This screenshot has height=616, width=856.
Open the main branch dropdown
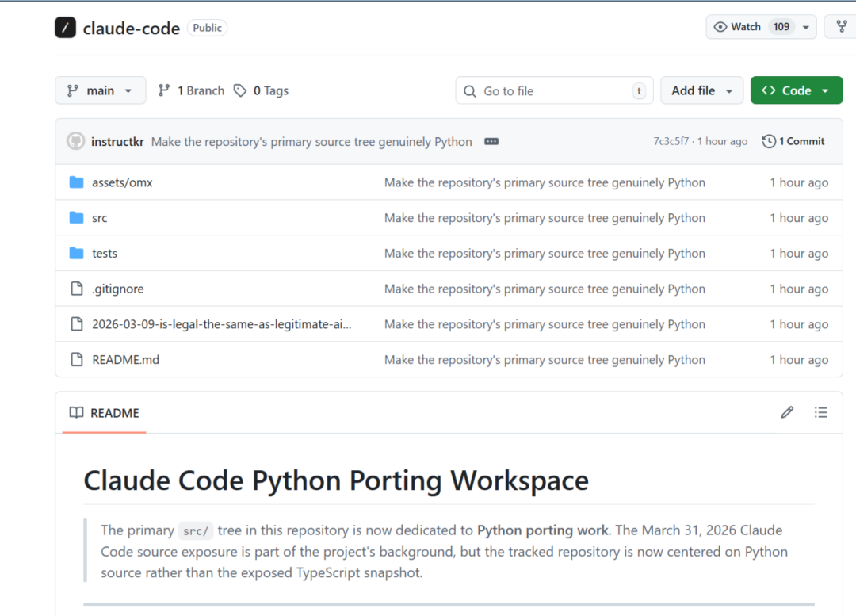coord(100,90)
